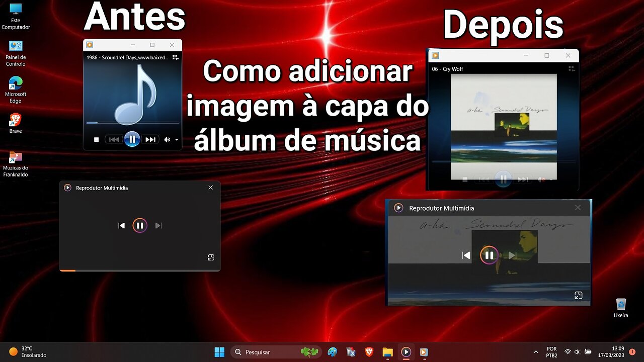Close the Reprodutor Multimídia window with album cover
Image resolution: width=644 pixels, height=362 pixels.
tap(578, 208)
